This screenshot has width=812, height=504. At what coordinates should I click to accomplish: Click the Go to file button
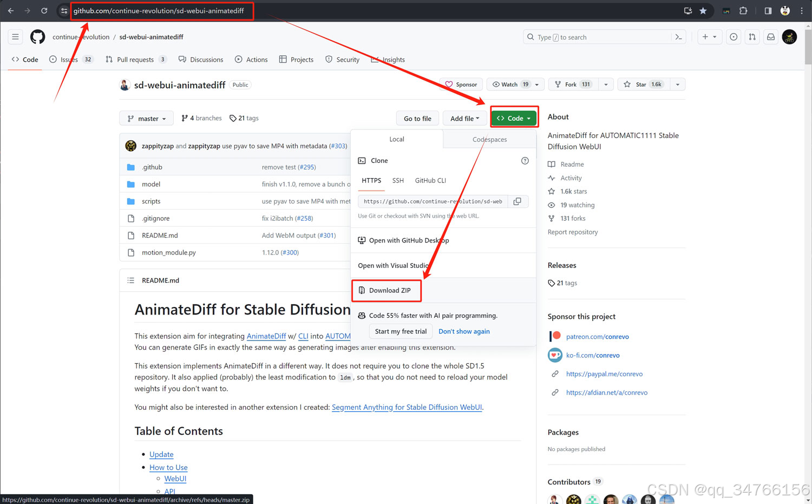[417, 119]
